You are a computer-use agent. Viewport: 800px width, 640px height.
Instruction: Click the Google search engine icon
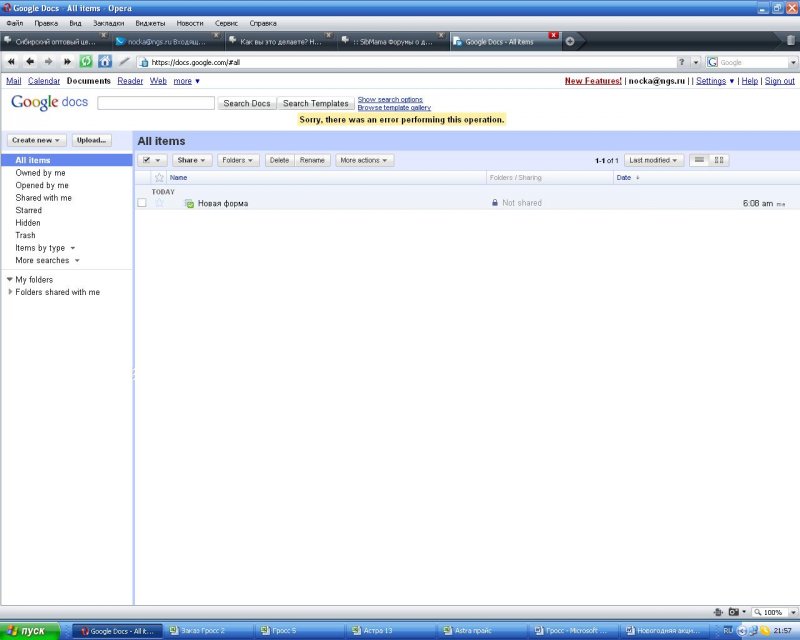pyautogui.click(x=712, y=62)
